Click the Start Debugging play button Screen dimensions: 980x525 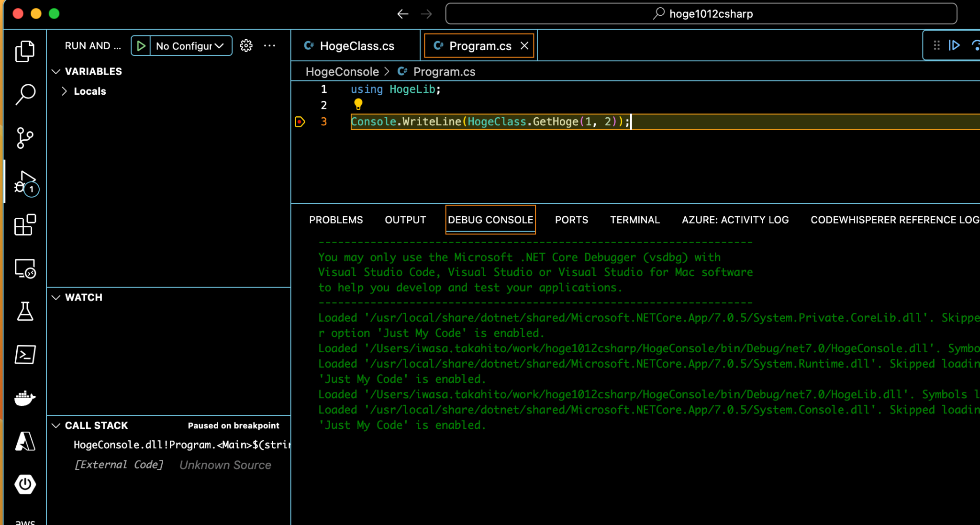[140, 45]
